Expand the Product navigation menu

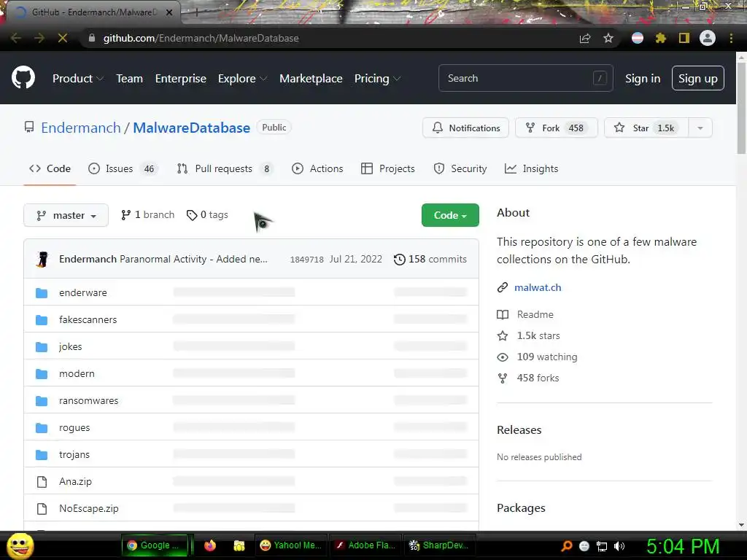[77, 79]
